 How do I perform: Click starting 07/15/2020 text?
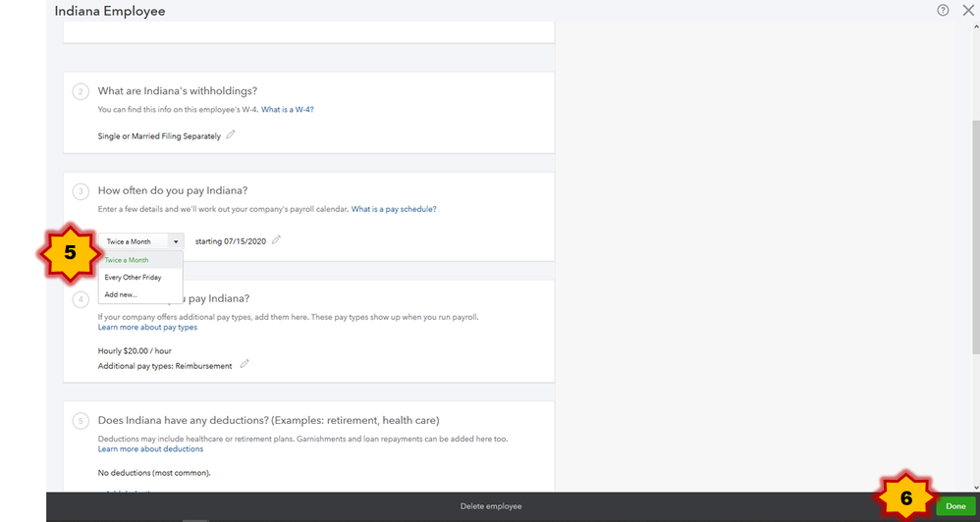(x=231, y=241)
